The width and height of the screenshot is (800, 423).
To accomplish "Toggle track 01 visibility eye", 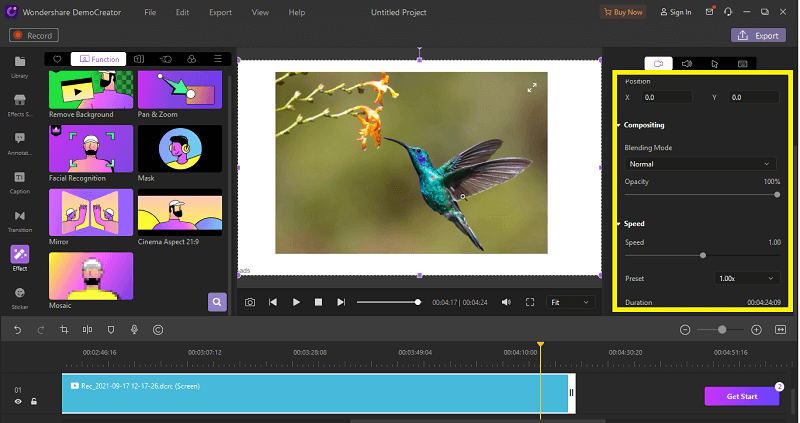I will [x=18, y=402].
